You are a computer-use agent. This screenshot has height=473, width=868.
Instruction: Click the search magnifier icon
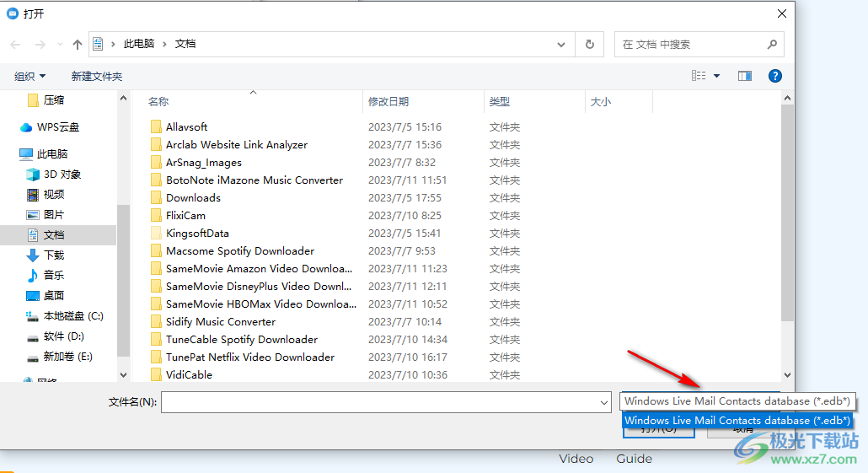point(772,45)
